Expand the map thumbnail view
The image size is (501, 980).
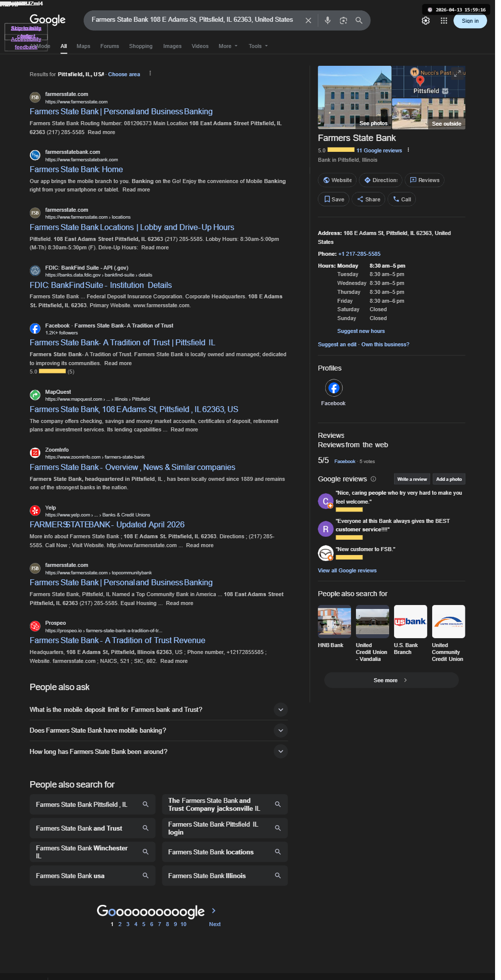(x=458, y=73)
